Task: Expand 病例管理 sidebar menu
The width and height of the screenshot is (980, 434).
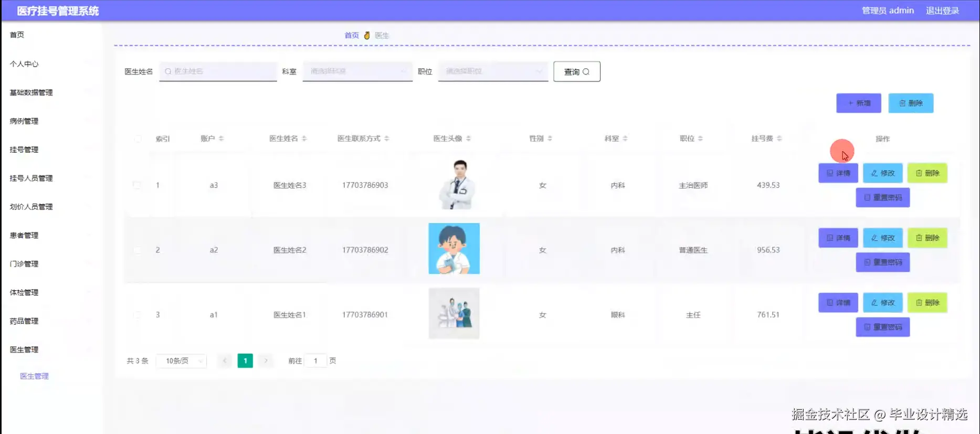Action: tap(50, 121)
